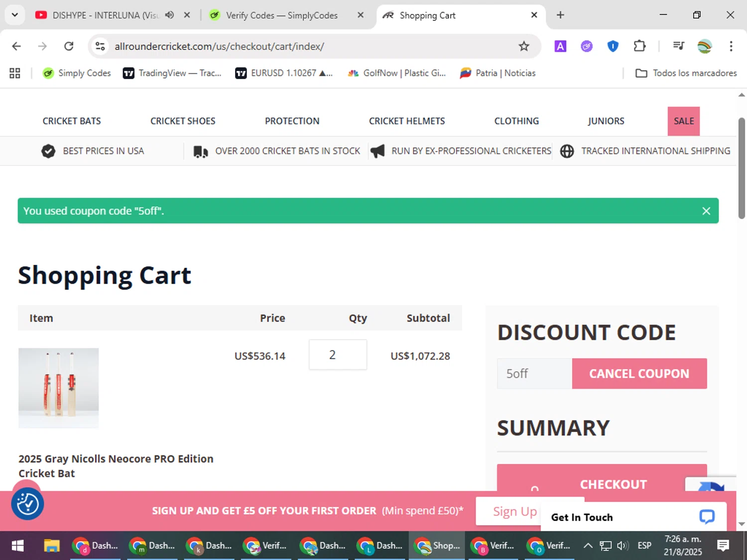The width and height of the screenshot is (747, 560).
Task: Close the Shopping Cart tab
Action: 534,15
